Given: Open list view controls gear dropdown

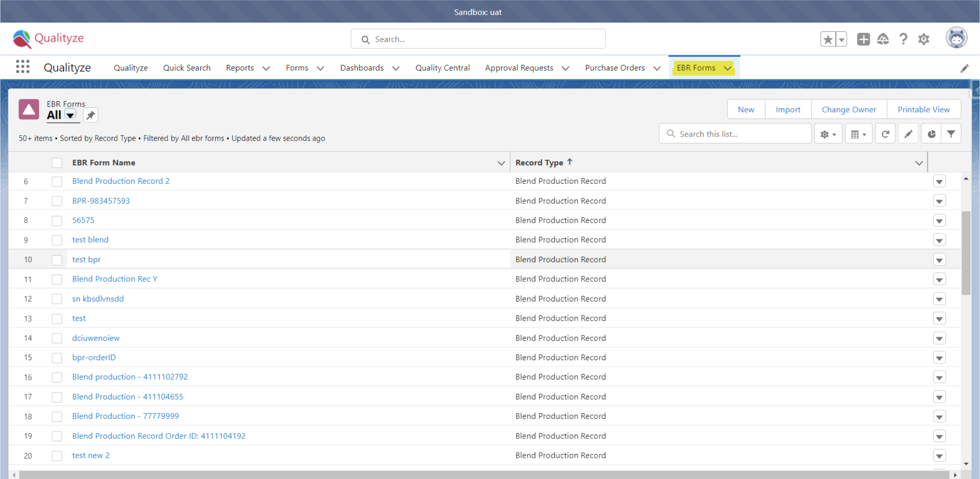Looking at the screenshot, I should tap(828, 134).
